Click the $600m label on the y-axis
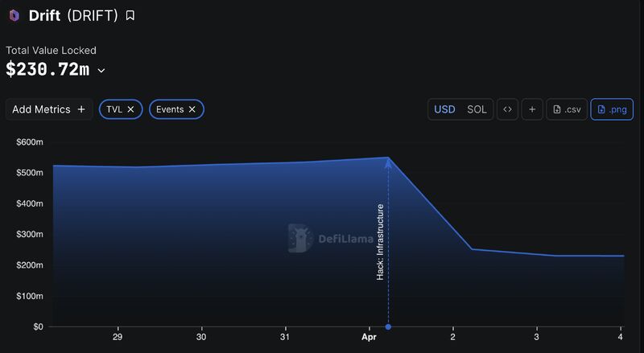Screen dimensions: 644x353 click(x=29, y=142)
